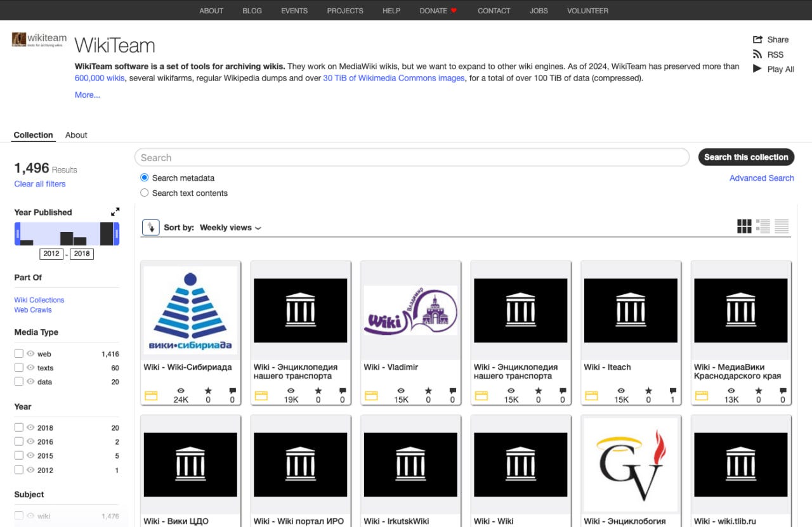
Task: Open the ABOUT menu item
Action: (x=211, y=11)
